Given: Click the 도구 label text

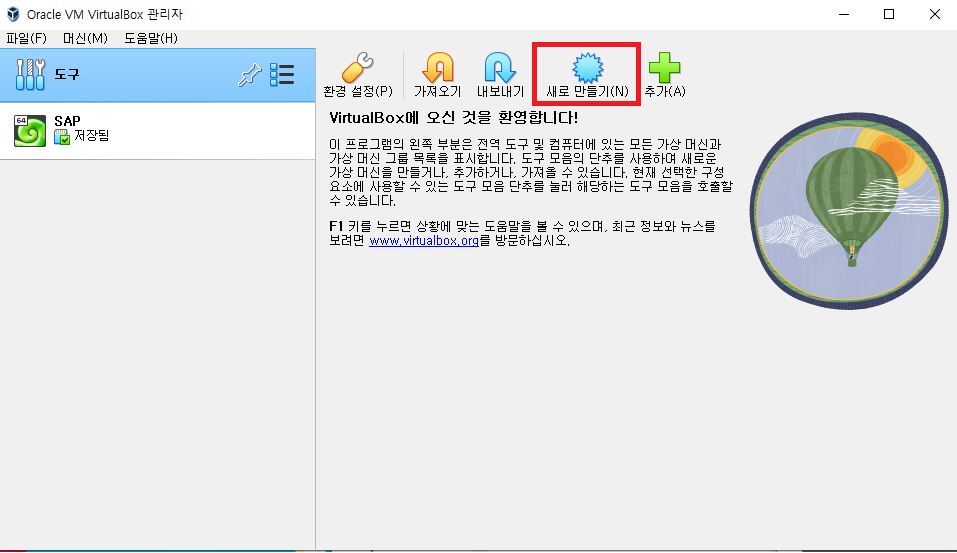Looking at the screenshot, I should 67,74.
